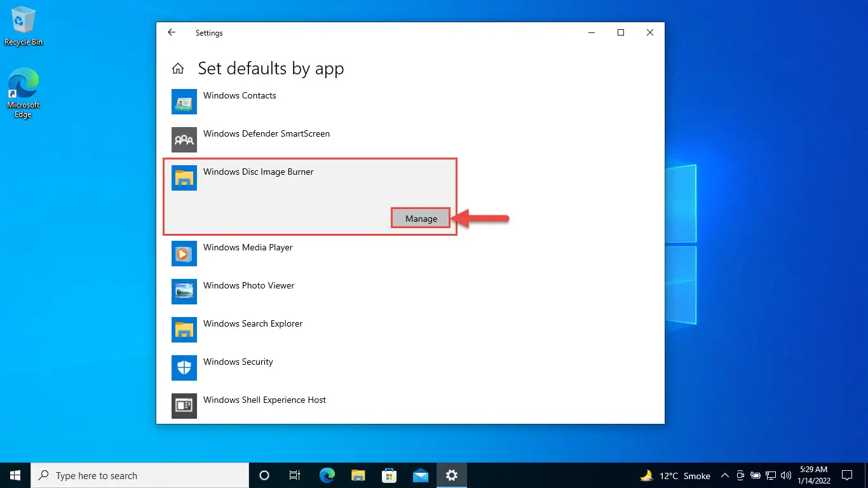Click the Windows Contacts app icon
This screenshot has height=488, width=868.
click(x=184, y=102)
